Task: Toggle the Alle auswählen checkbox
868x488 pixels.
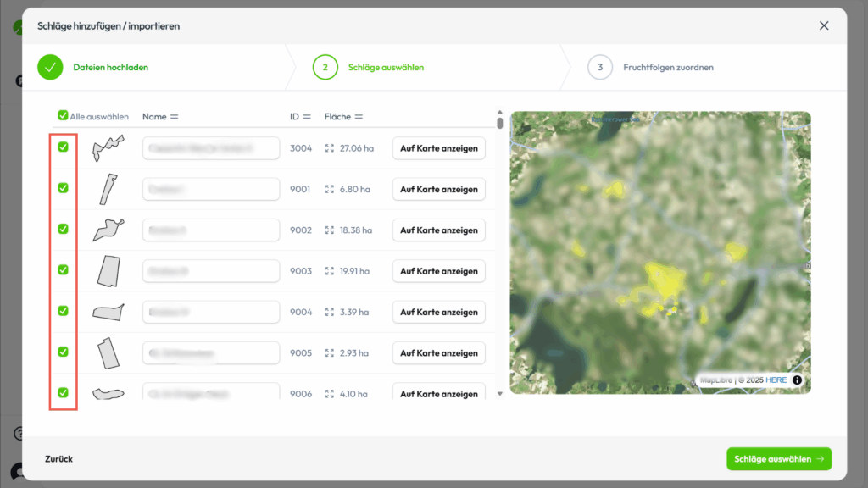Action: click(63, 116)
